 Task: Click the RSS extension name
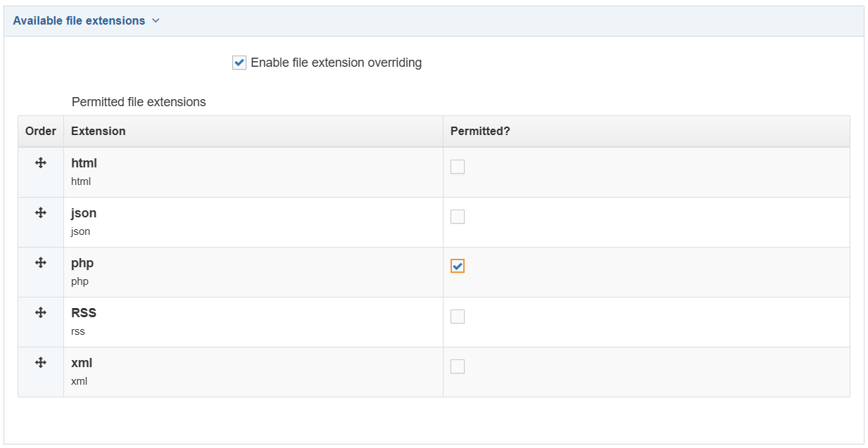[x=83, y=312]
